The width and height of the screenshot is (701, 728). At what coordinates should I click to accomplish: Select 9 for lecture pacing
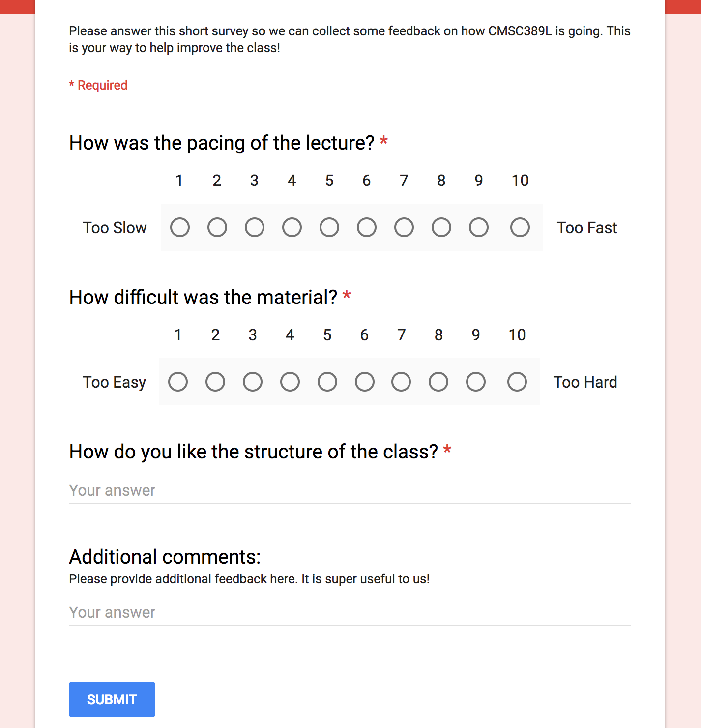tap(479, 227)
